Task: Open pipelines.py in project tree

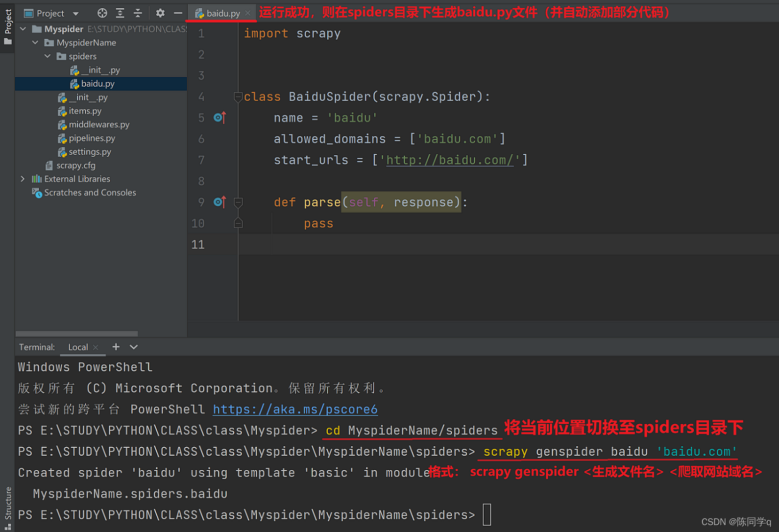Action: (92, 138)
